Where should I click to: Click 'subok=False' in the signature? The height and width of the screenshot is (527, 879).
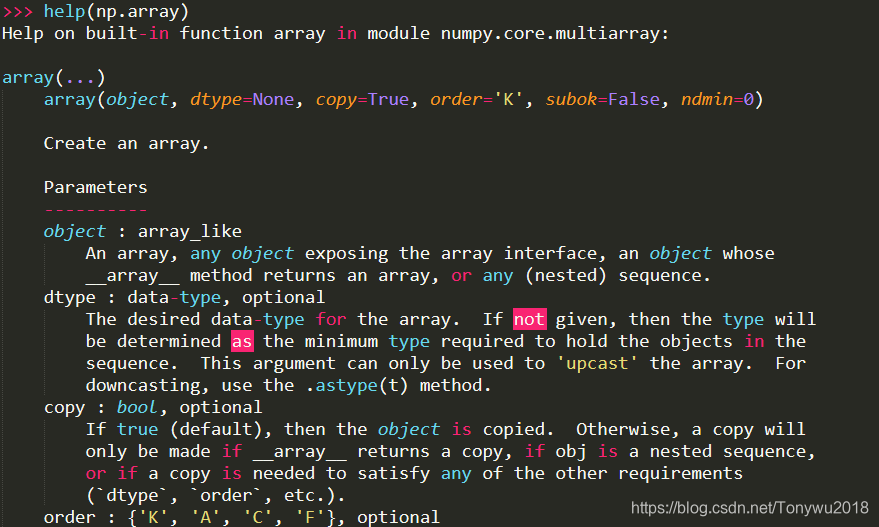click(603, 99)
